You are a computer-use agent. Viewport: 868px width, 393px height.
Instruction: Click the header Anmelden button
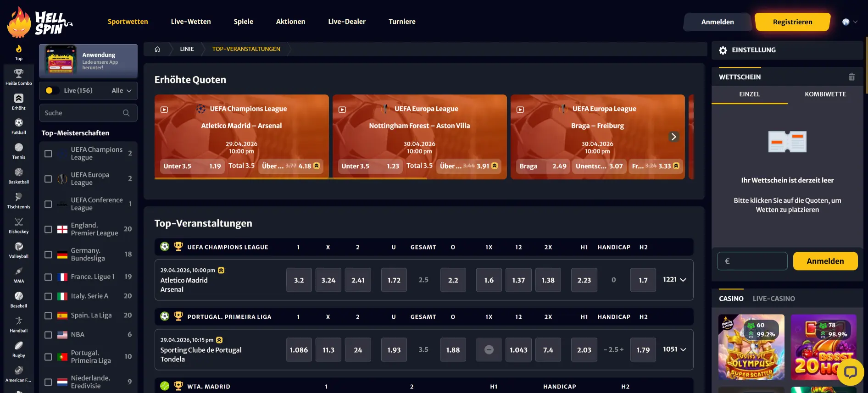click(718, 22)
